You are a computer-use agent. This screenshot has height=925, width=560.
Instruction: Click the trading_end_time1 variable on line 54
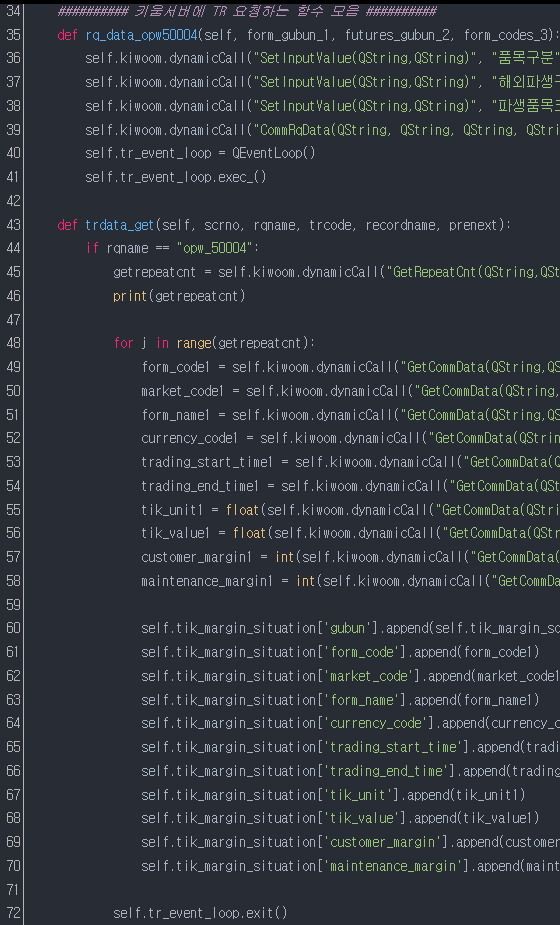coord(200,486)
